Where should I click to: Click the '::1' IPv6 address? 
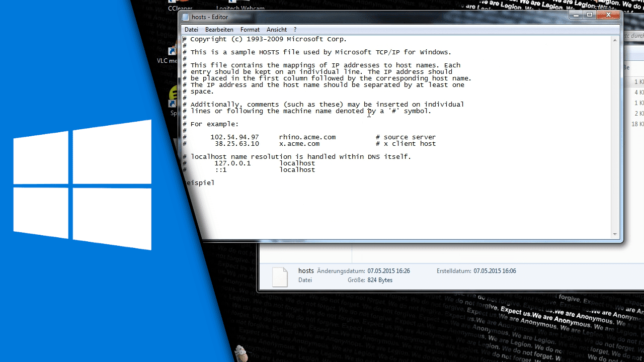point(220,170)
